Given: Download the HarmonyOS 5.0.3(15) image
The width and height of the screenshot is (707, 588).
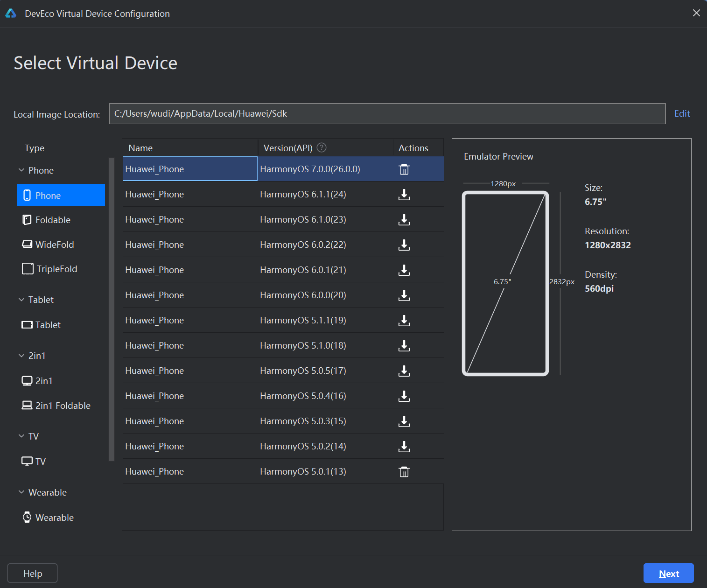Looking at the screenshot, I should point(404,421).
